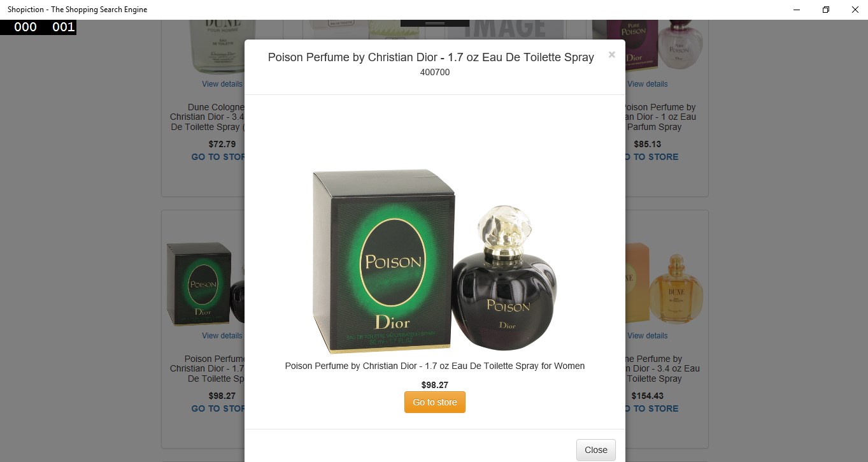Dismiss the product dialog with the X icon
The height and width of the screenshot is (462, 868).
coord(611,55)
